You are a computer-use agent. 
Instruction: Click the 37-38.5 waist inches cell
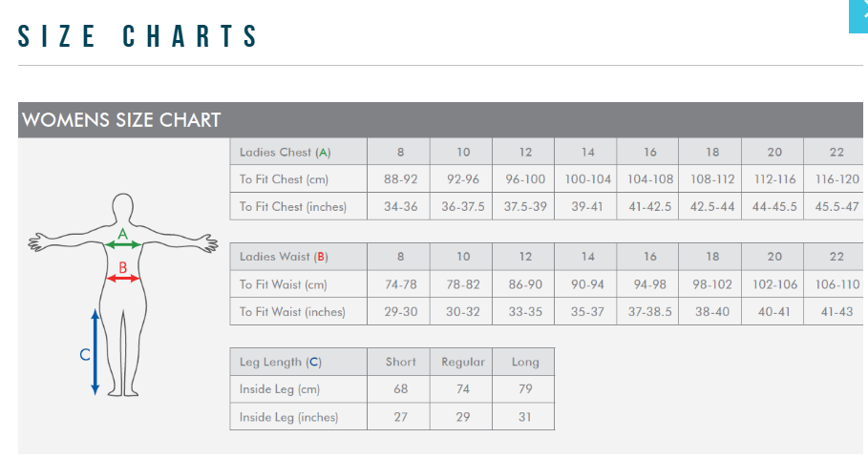650,311
